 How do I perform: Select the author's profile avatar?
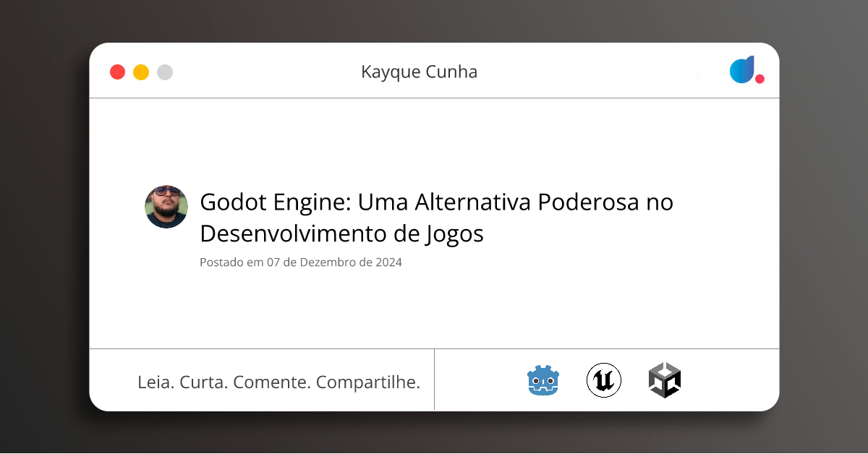(x=166, y=207)
